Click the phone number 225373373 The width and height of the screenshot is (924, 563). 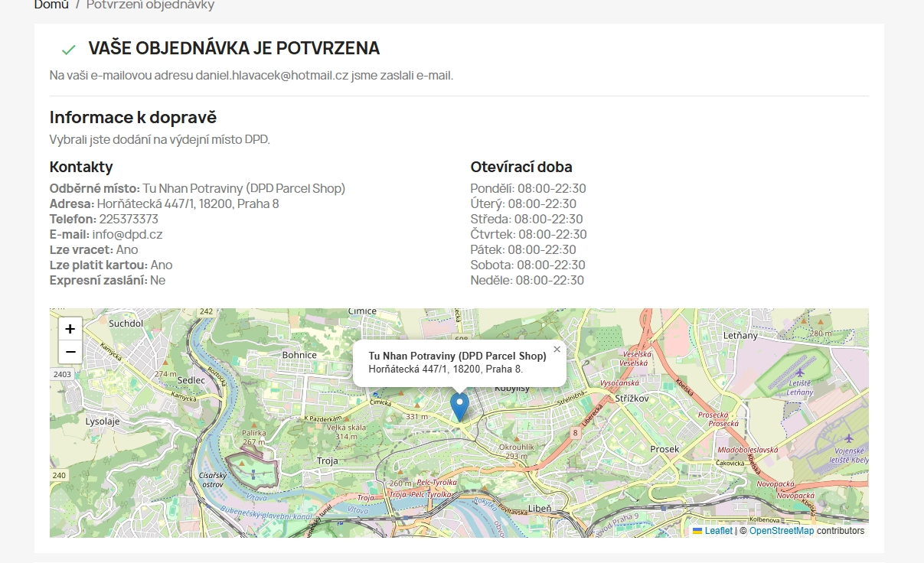click(x=129, y=219)
